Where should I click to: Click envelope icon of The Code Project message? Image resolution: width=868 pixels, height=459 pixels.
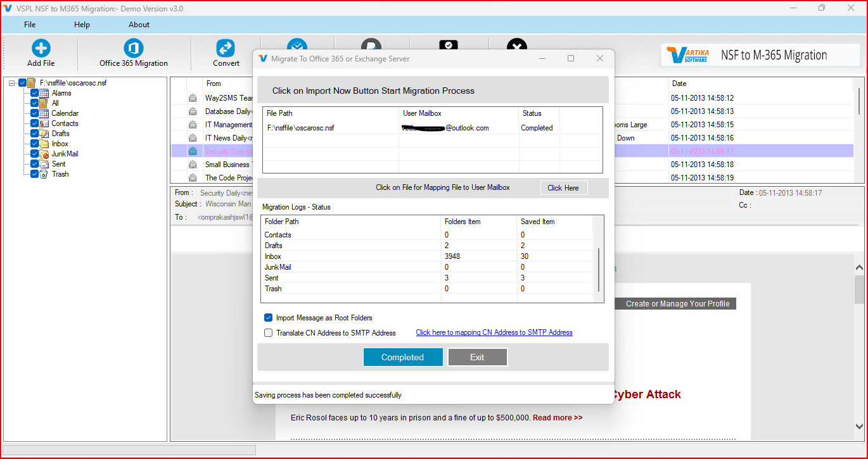(193, 178)
